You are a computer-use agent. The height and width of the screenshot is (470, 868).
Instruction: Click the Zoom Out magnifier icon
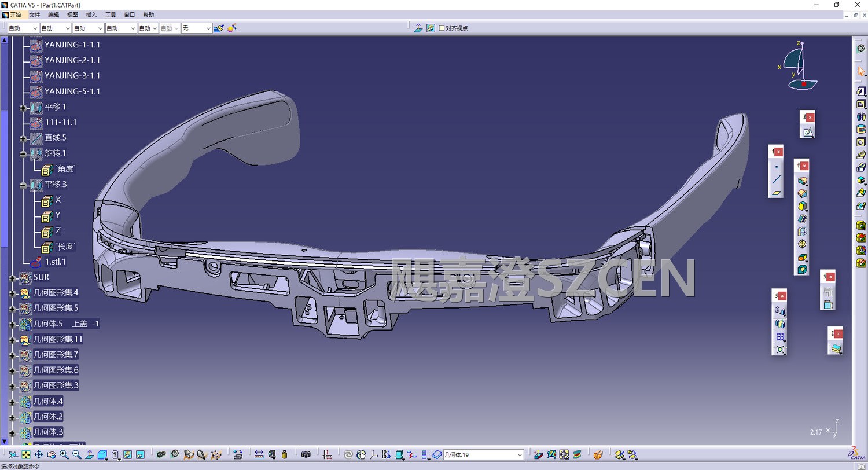click(76, 455)
